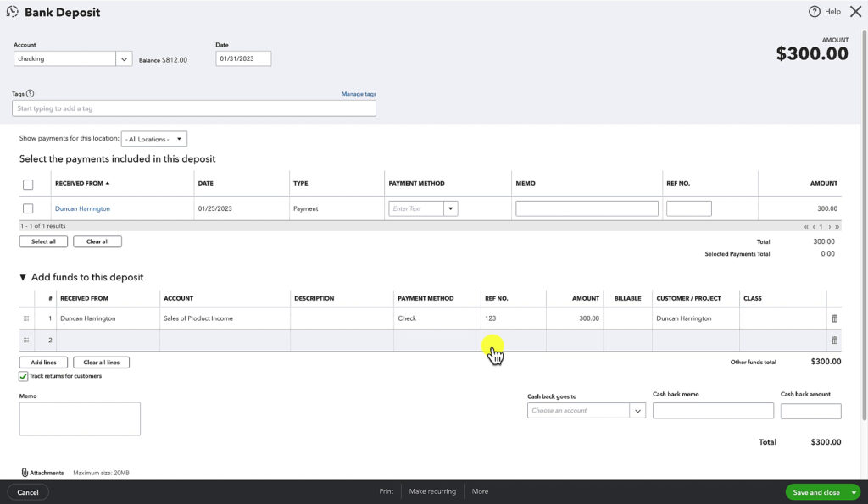Delete line 2 with the trash icon
This screenshot has height=504, width=868.
click(834, 340)
